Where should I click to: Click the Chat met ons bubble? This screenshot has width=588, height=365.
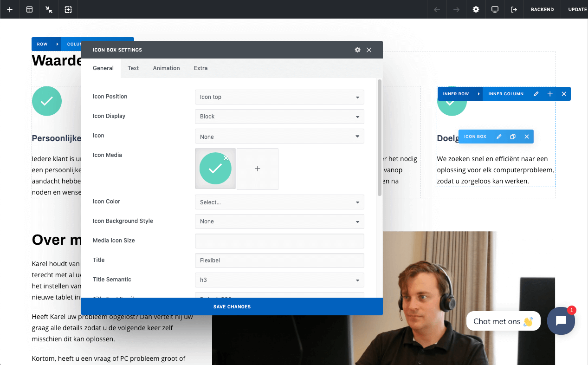click(x=503, y=321)
